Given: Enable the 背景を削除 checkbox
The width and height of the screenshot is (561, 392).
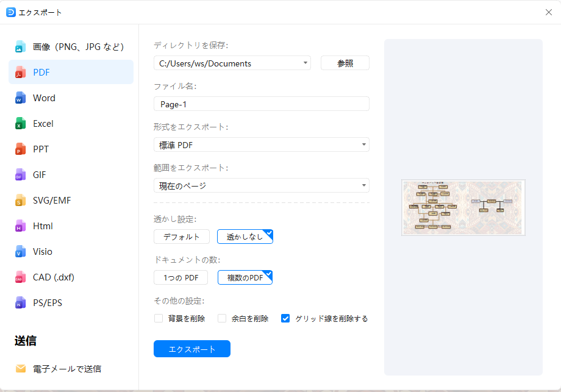Looking at the screenshot, I should click(x=159, y=318).
